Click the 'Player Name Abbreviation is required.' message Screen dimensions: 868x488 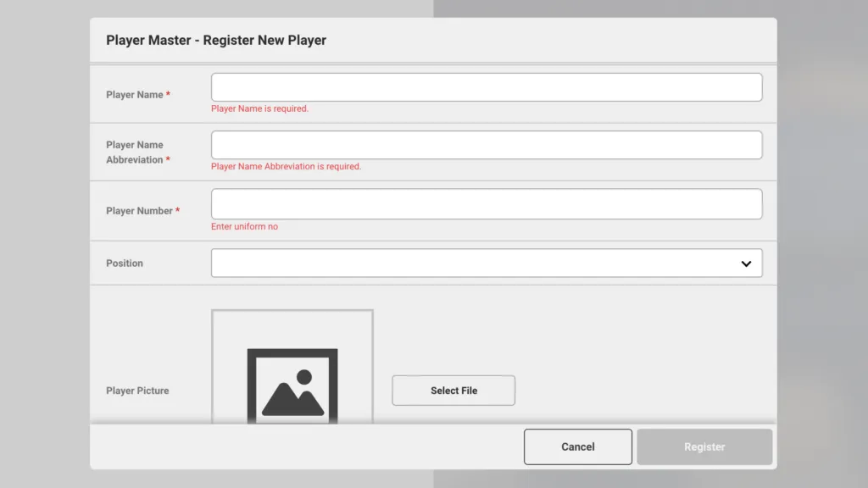point(286,167)
